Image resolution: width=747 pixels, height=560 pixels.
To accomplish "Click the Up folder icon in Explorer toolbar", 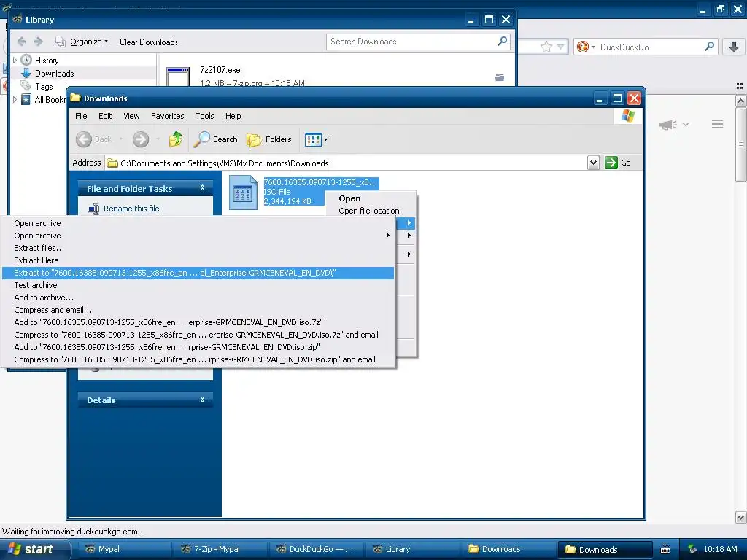I will 175,139.
